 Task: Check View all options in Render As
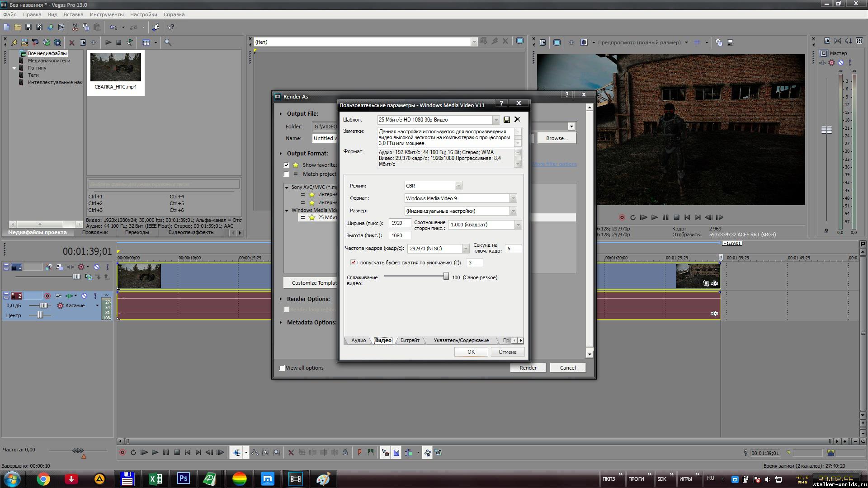(282, 368)
